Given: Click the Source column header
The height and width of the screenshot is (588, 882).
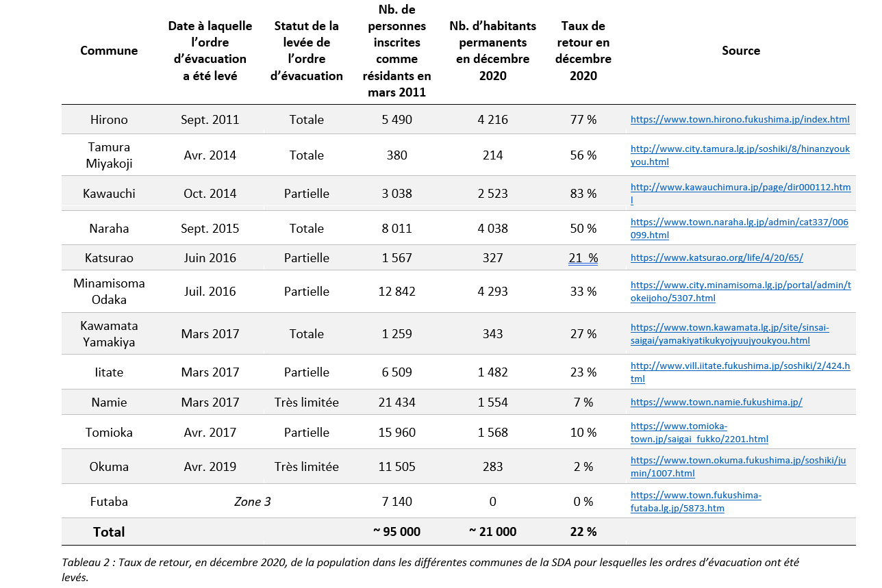Looking at the screenshot, I should (x=740, y=51).
